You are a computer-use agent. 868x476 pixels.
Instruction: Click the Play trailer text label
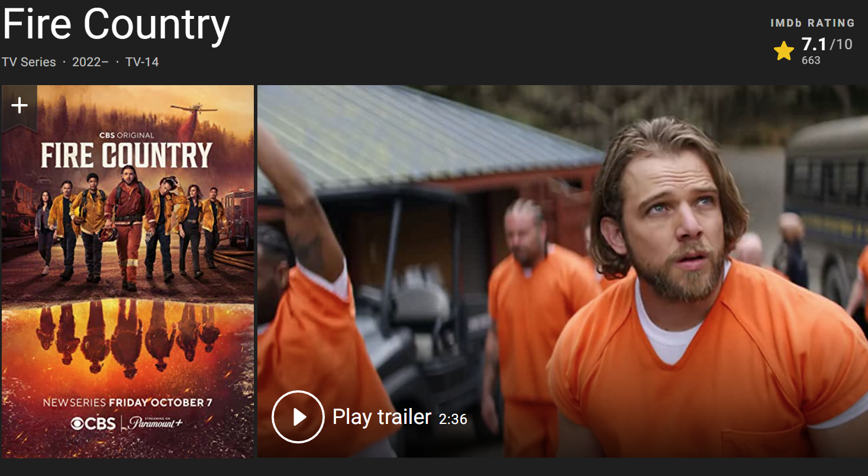pyautogui.click(x=382, y=417)
